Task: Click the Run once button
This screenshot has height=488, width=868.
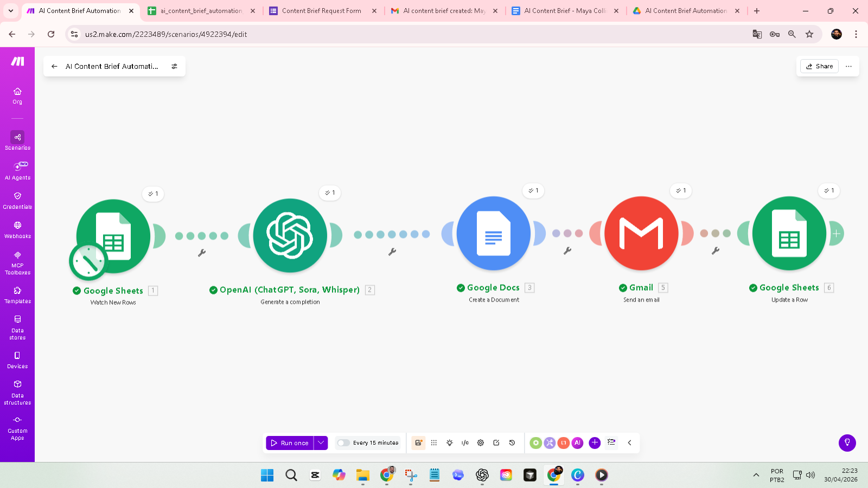Action: pyautogui.click(x=290, y=443)
